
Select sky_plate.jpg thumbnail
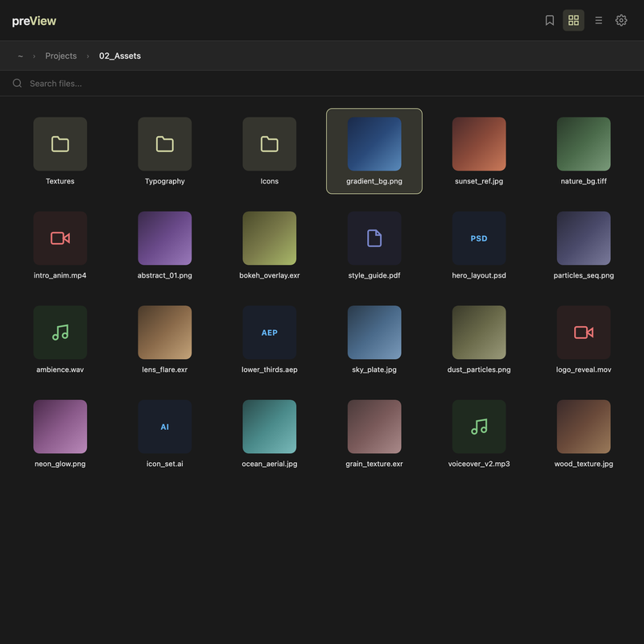pyautogui.click(x=374, y=332)
